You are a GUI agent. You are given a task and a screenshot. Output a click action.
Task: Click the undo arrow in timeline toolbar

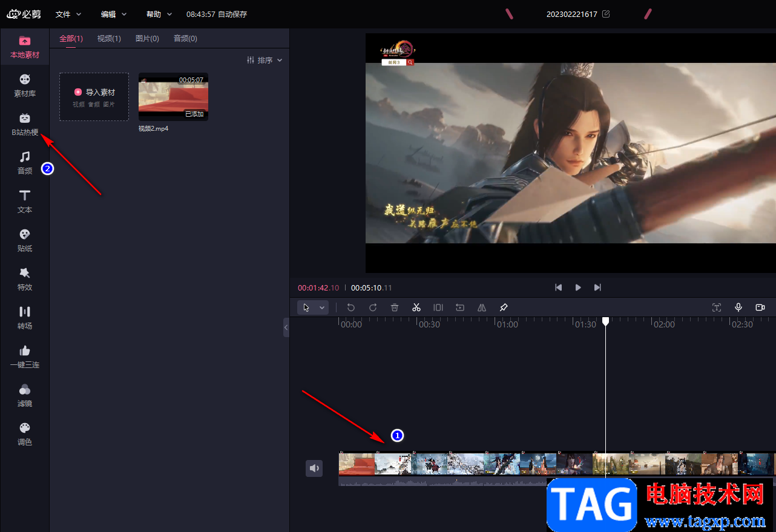point(351,307)
